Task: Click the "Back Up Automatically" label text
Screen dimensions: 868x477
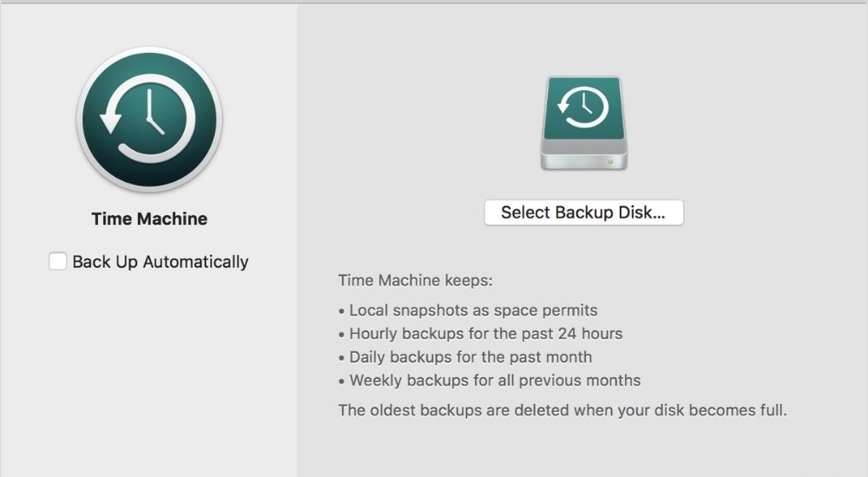Action: pos(161,262)
